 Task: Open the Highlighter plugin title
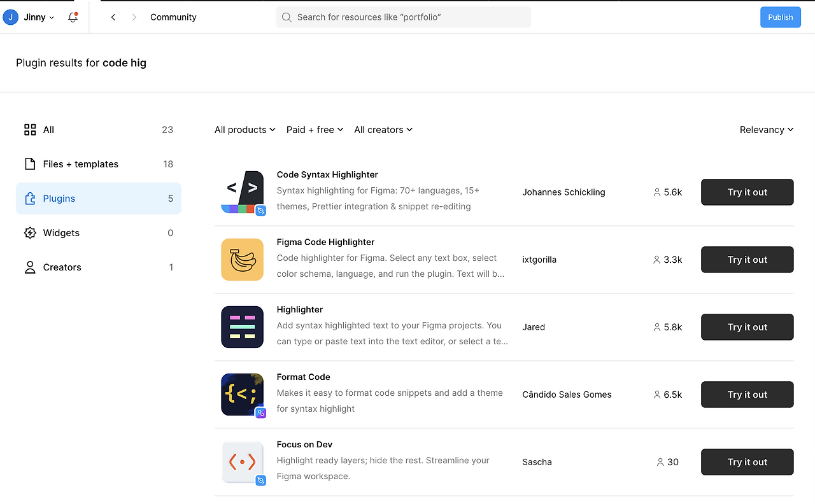point(300,309)
